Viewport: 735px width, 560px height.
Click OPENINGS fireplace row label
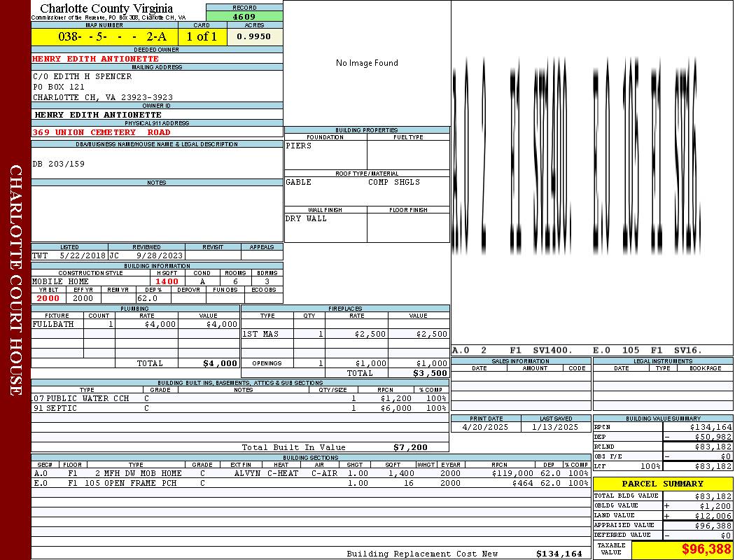(267, 363)
